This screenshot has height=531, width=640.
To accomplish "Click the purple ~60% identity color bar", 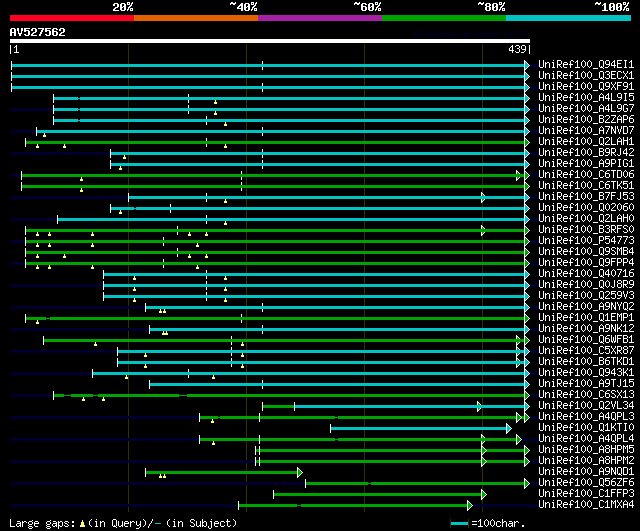I will 320,18.
